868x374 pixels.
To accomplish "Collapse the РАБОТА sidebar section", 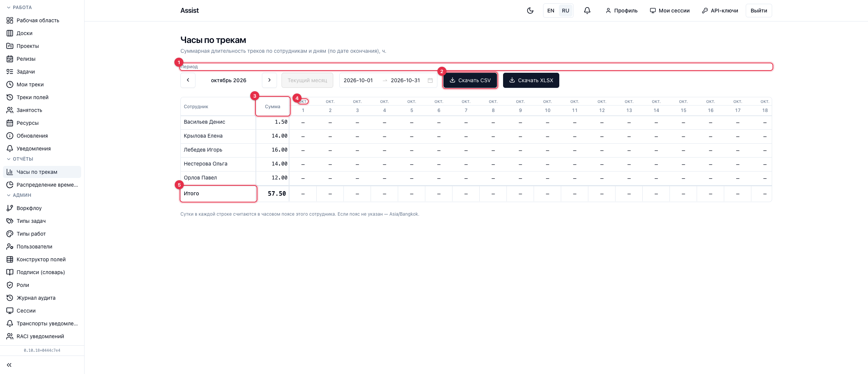I will pyautogui.click(x=19, y=8).
